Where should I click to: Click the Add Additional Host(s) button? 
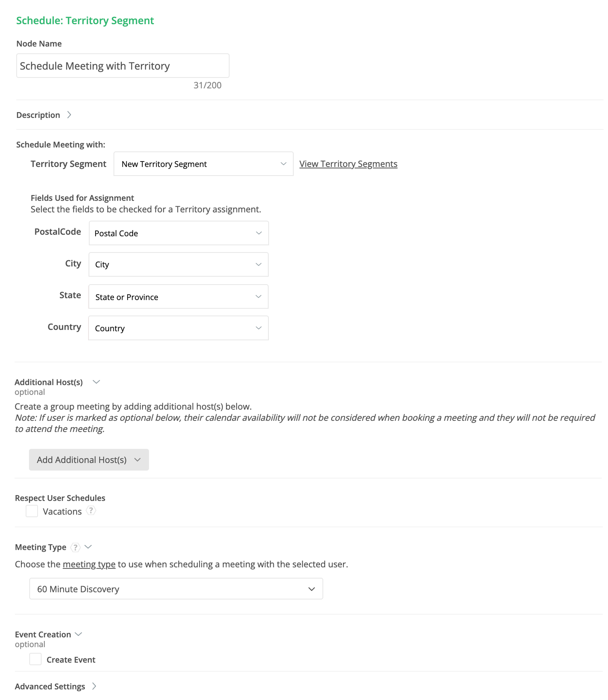(x=89, y=460)
